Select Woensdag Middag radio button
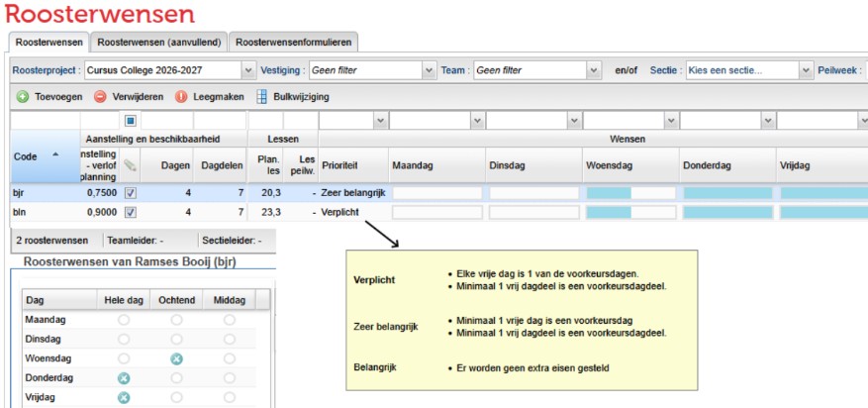The width and height of the screenshot is (868, 408). pos(230,359)
